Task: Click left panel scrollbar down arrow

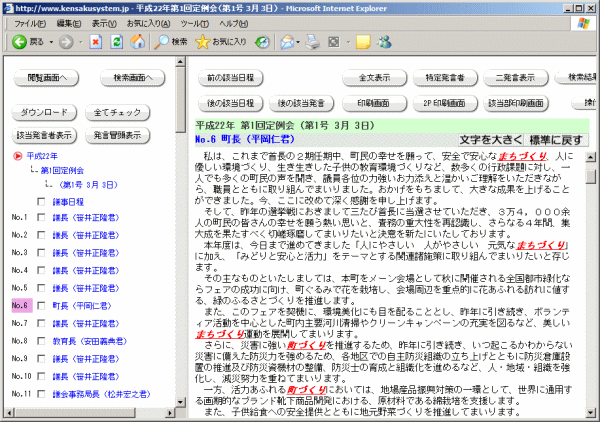Action: (x=181, y=402)
